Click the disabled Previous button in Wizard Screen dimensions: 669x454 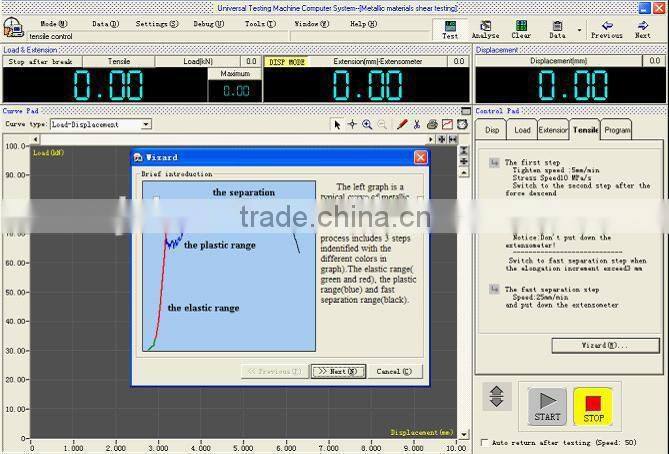point(275,371)
